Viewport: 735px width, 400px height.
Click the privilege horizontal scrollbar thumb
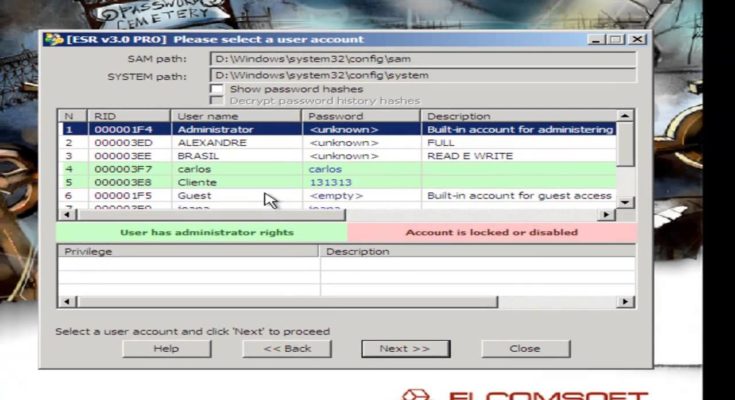pos(287,302)
